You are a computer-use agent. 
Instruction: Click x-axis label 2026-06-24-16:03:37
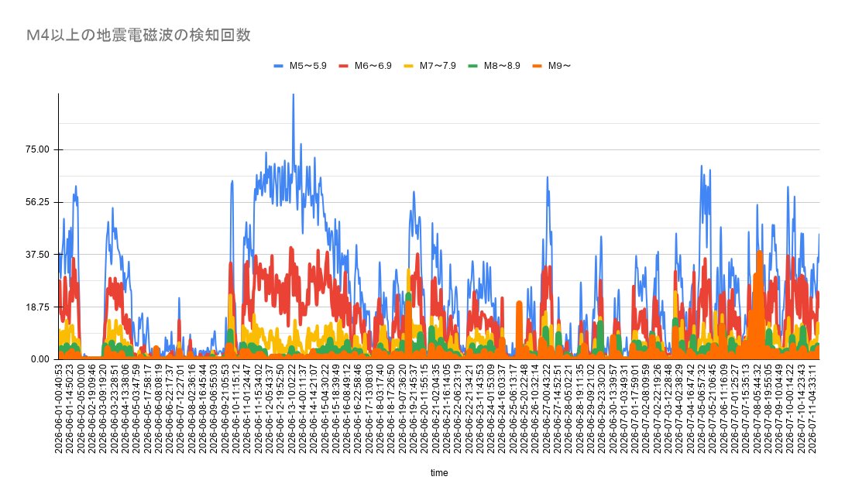point(500,409)
